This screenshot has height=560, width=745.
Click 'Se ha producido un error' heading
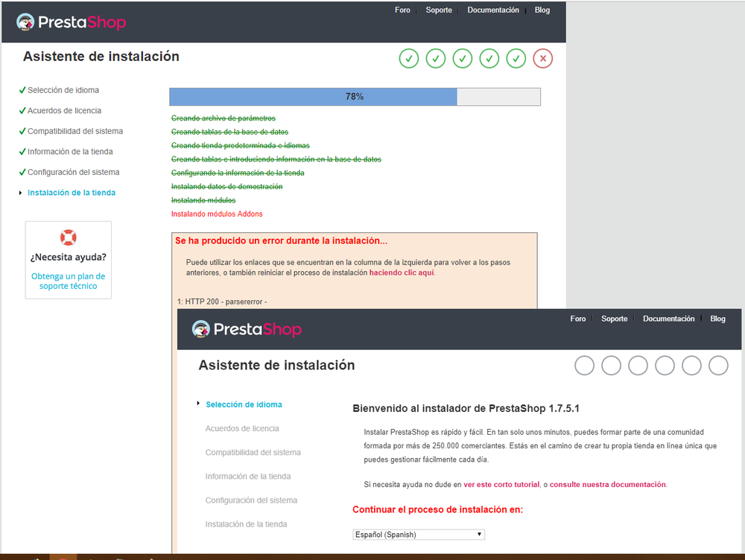pos(281,241)
